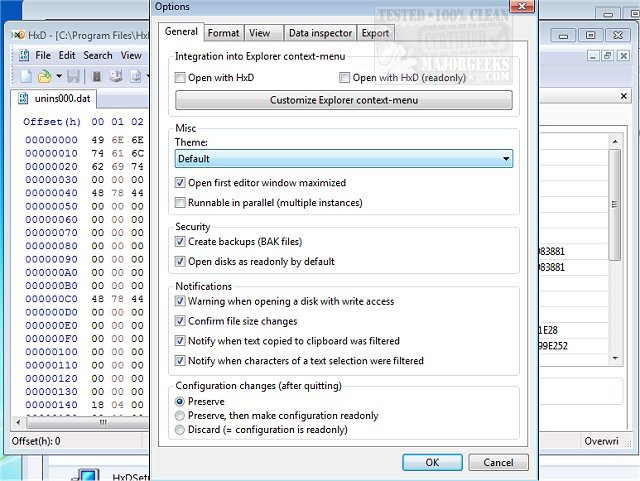Close the Data inspector panel with black X
This screenshot has height=481, width=640.
click(623, 96)
